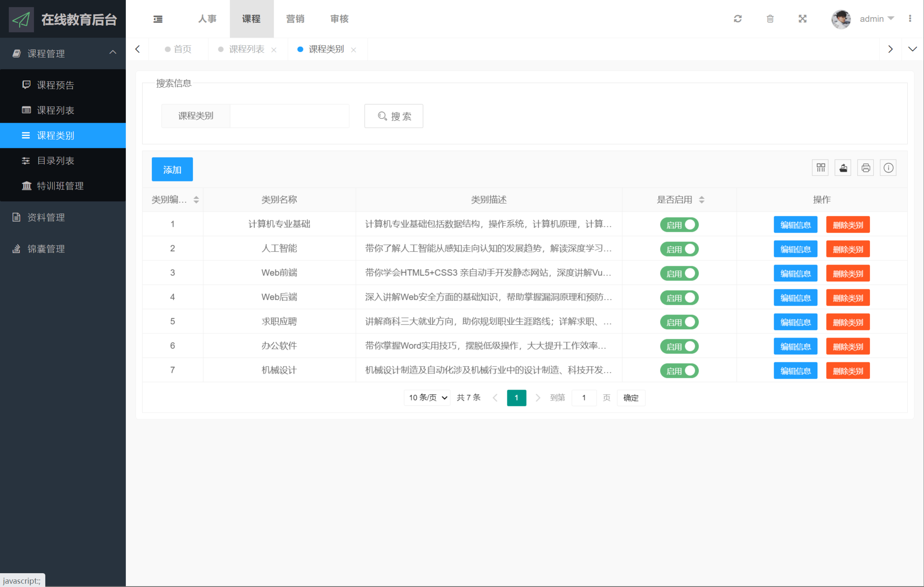Click the 课程类别 search input field
Viewport: 924px width, 587px height.
pos(289,116)
